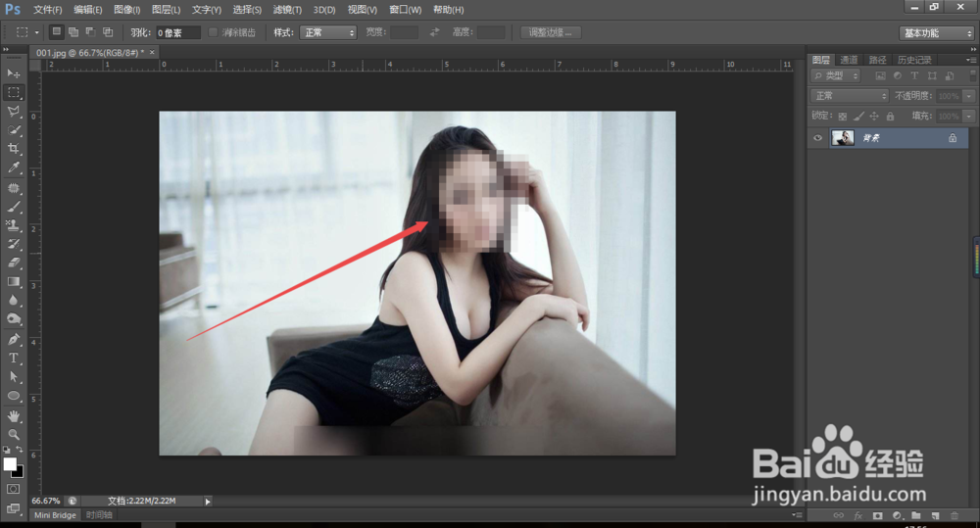Expand status bar info arrow
This screenshot has height=528, width=980.
click(208, 502)
